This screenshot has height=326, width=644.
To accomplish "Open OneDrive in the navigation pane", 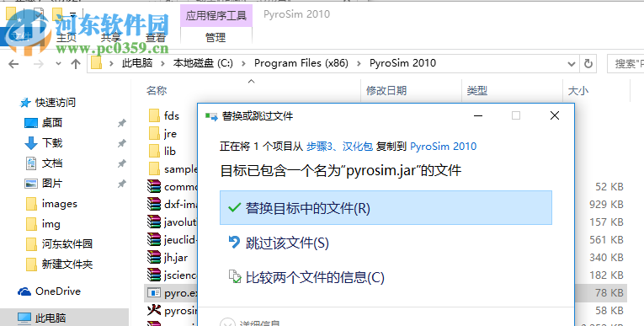I will (x=58, y=291).
